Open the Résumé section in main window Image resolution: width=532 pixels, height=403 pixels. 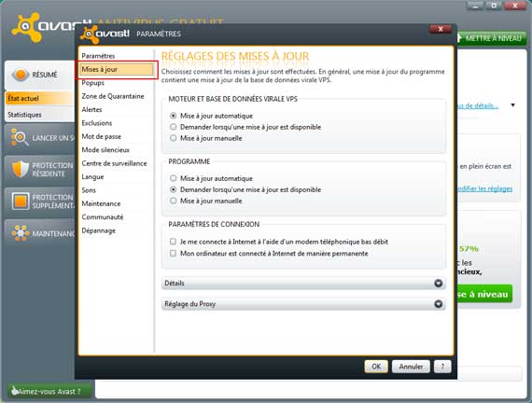coord(40,75)
